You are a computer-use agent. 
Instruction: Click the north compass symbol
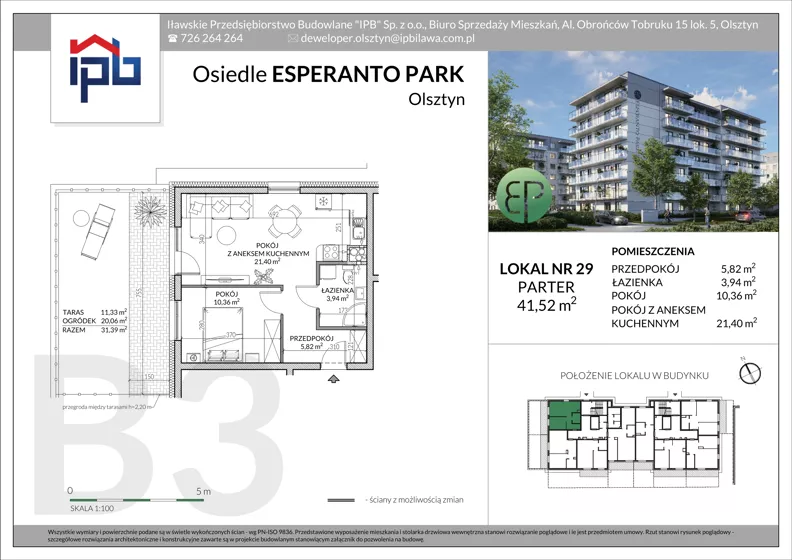750,373
